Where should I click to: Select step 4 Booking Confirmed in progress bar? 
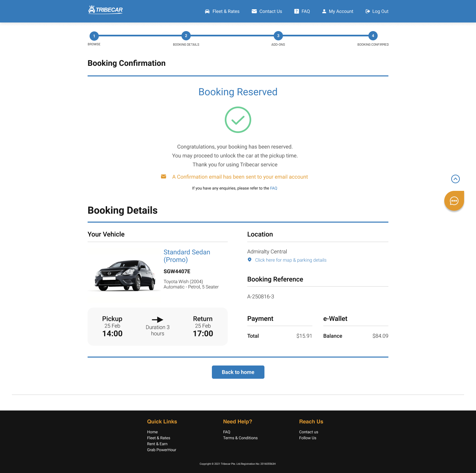[x=373, y=36]
